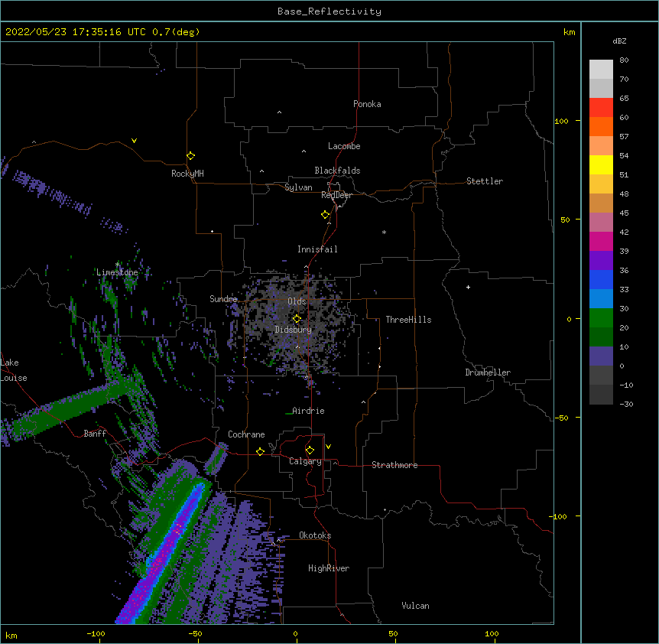Click the dBZ legend heading
This screenshot has width=659, height=644.
[619, 41]
